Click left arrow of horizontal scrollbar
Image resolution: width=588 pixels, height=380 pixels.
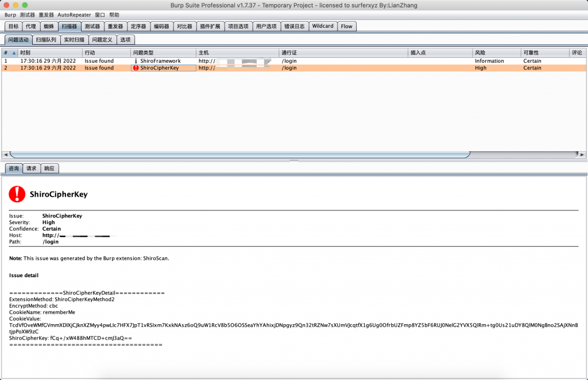5,154
